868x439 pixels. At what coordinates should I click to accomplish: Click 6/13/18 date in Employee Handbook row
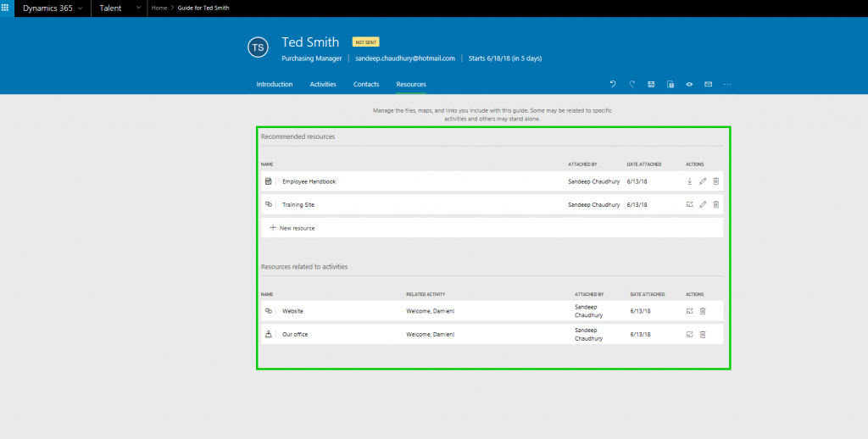pos(637,181)
